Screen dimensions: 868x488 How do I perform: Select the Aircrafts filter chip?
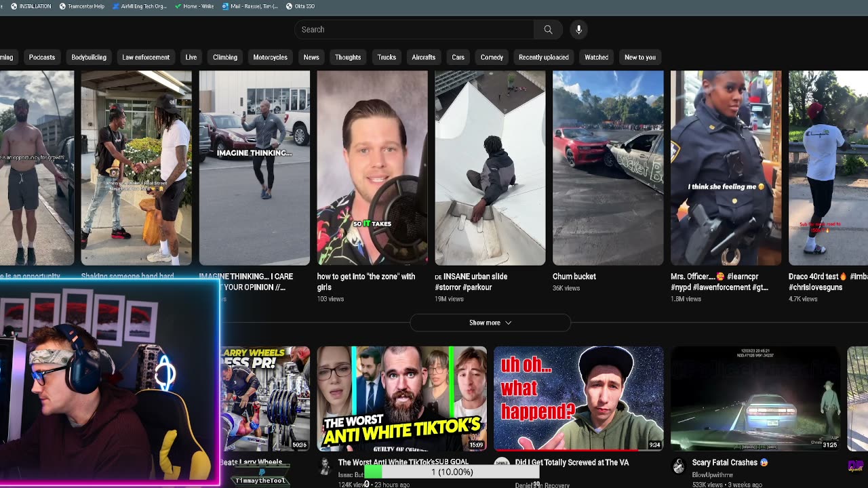coord(423,57)
